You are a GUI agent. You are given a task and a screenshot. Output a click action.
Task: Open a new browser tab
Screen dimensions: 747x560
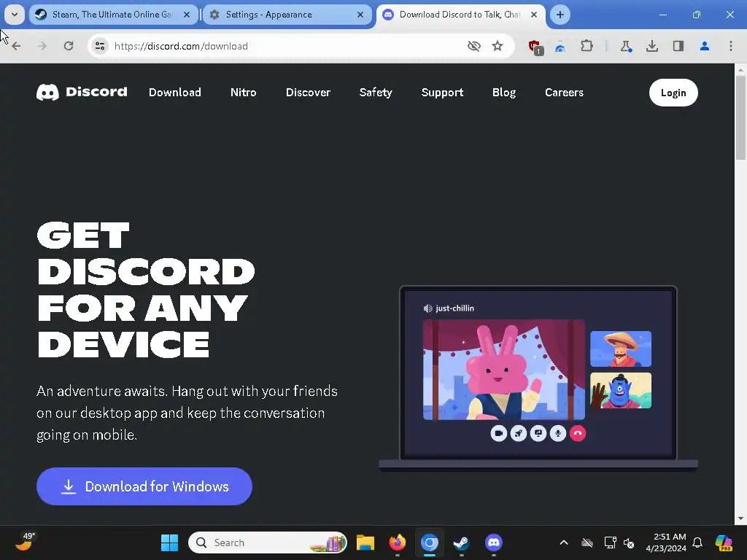(560, 15)
